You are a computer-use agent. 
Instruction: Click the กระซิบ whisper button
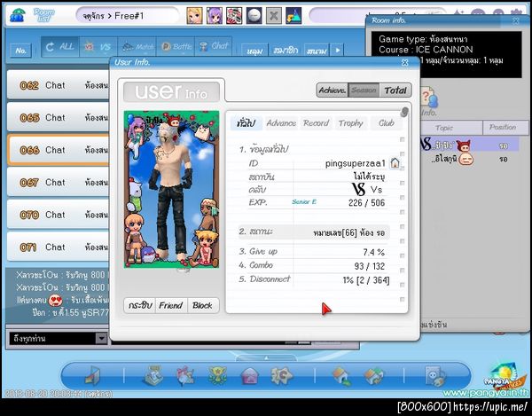pos(140,305)
